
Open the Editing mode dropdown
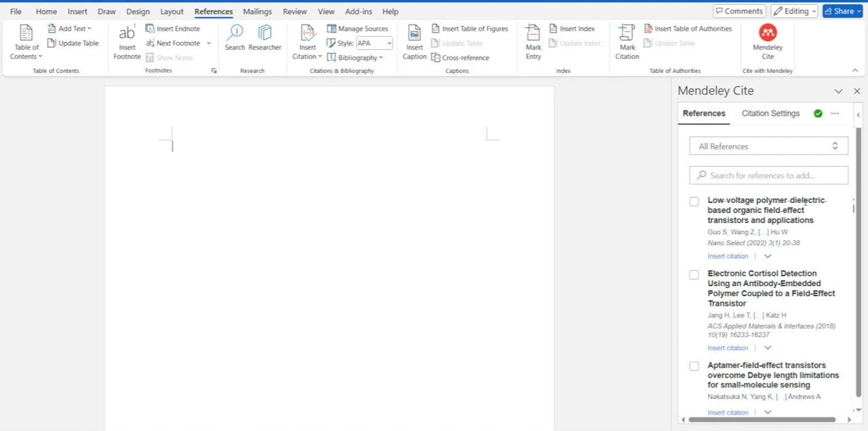[x=795, y=11]
